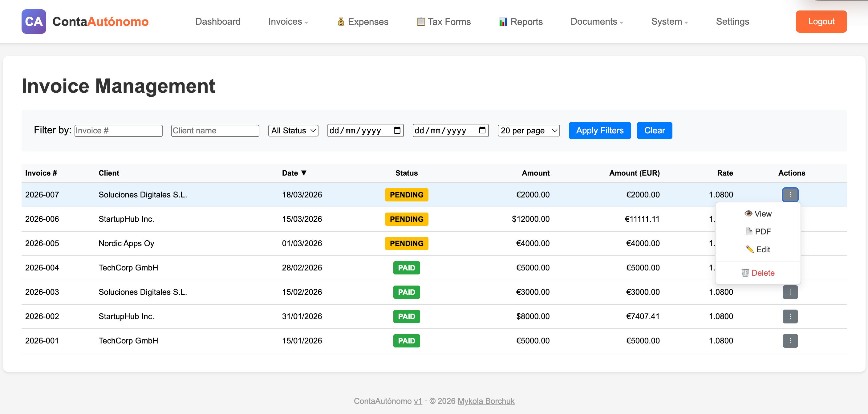Click invoice number 2026-006
Viewport: 868px width, 414px height.
point(42,219)
